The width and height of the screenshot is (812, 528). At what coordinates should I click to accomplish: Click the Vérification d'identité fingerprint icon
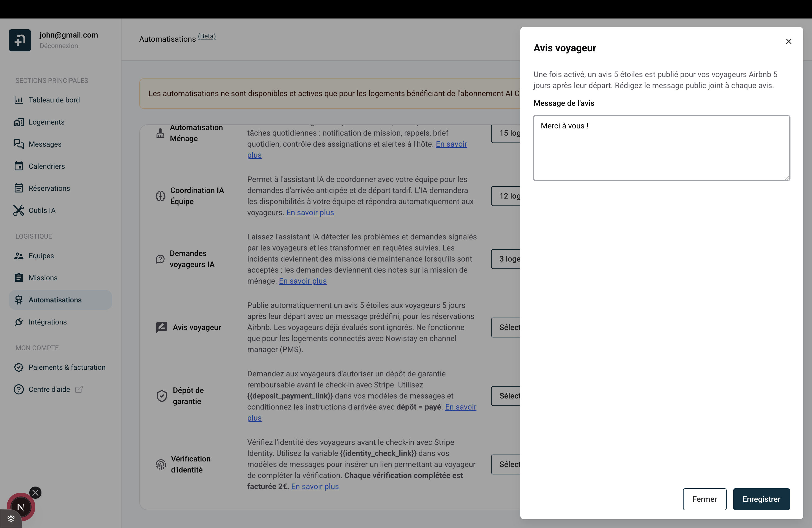pos(161,464)
